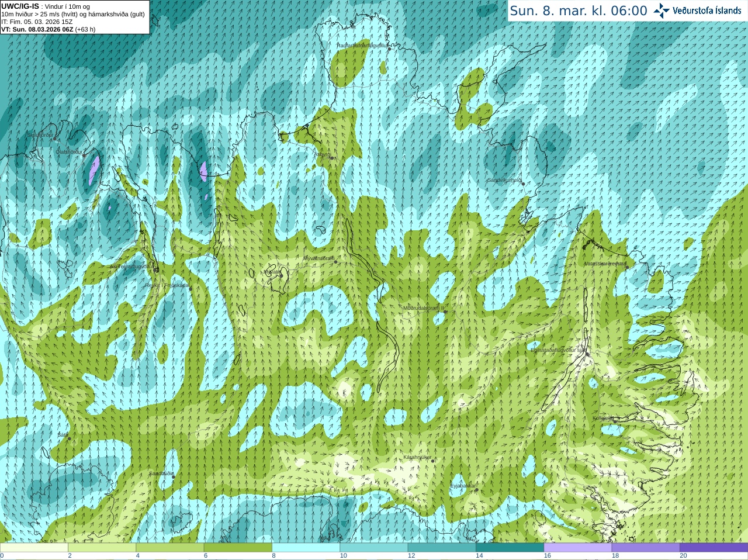The image size is (748, 560).
Task: Pick the 14–16 m/s dark teal legend swatch
Action: pyautogui.click(x=510, y=548)
